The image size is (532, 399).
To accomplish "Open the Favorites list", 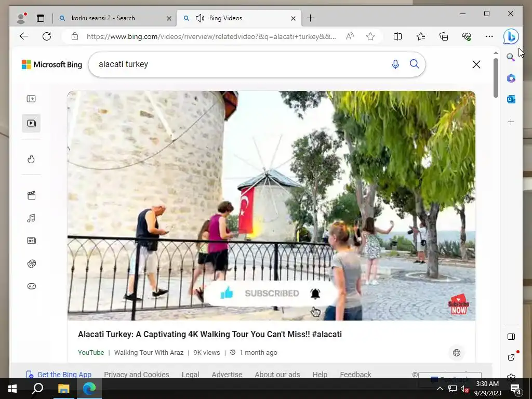I will 421,36.
